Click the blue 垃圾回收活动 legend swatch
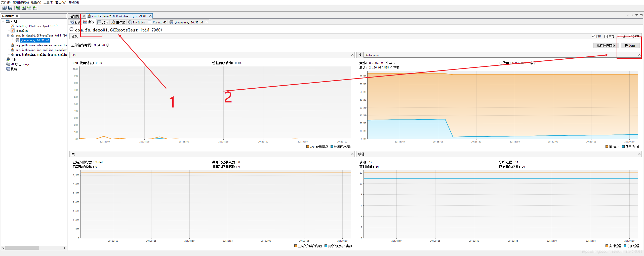This screenshot has width=644, height=256. [332, 147]
